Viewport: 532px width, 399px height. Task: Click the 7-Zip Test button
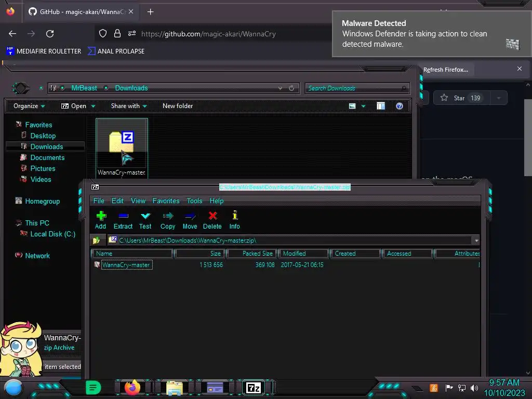pyautogui.click(x=145, y=220)
